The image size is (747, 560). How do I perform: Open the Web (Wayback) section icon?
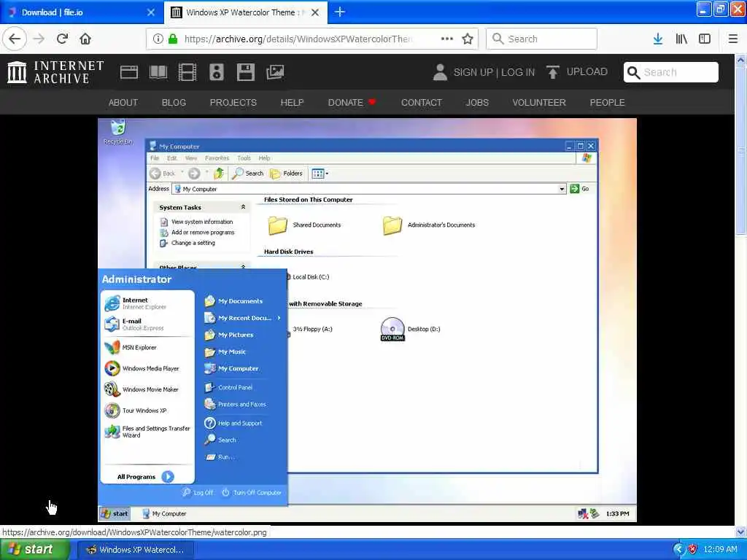[128, 72]
